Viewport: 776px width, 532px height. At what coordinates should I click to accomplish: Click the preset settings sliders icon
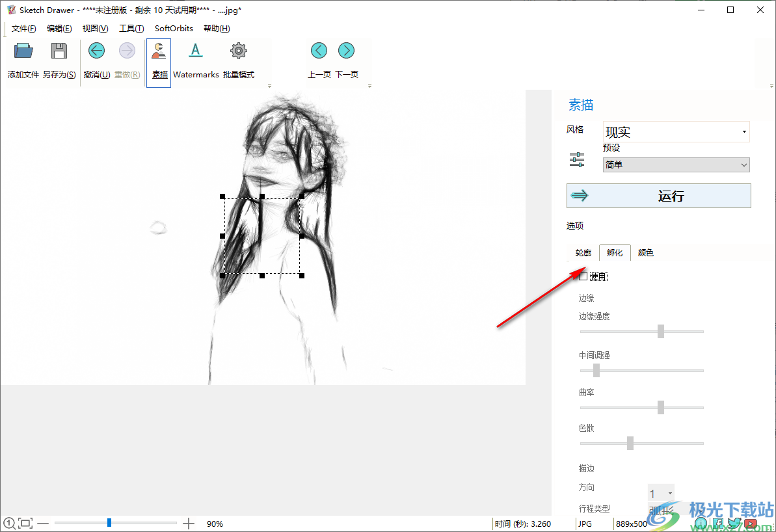point(577,160)
